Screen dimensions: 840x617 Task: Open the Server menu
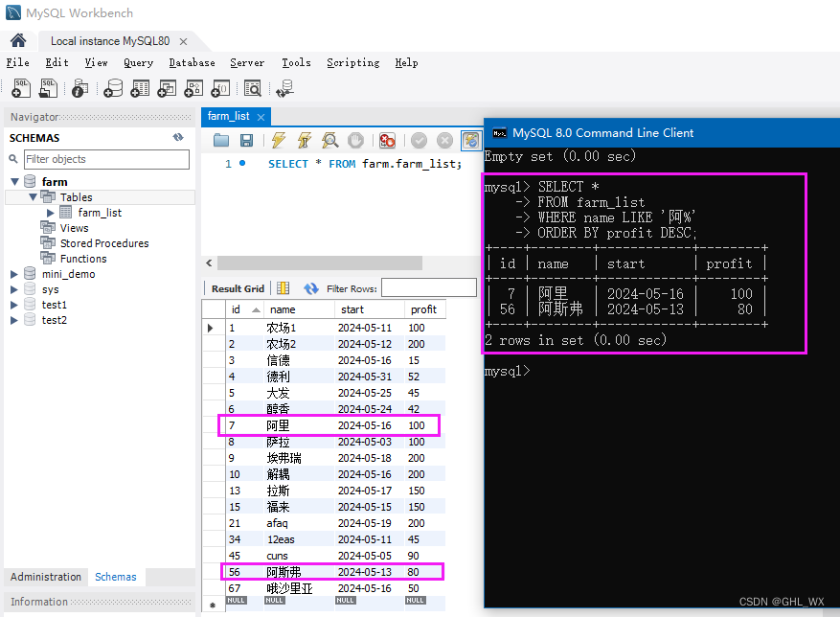(247, 62)
